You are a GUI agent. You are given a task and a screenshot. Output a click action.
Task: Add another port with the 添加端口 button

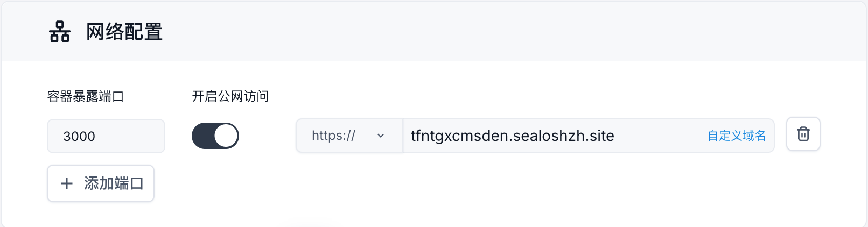[101, 183]
